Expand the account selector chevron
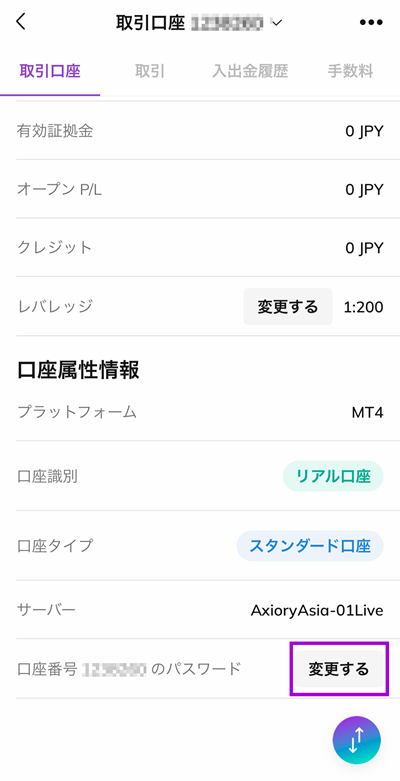 [x=277, y=22]
